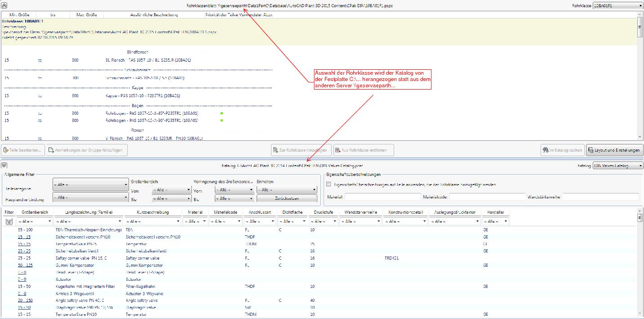Click the Zurücksetzen filter reset button
Screen dimensions: 644x319
(x=287, y=198)
